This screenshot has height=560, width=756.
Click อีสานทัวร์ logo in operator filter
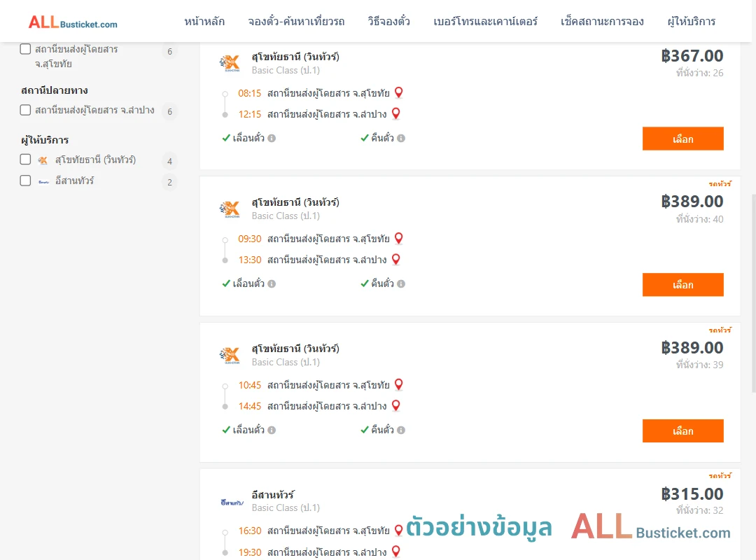click(x=43, y=182)
